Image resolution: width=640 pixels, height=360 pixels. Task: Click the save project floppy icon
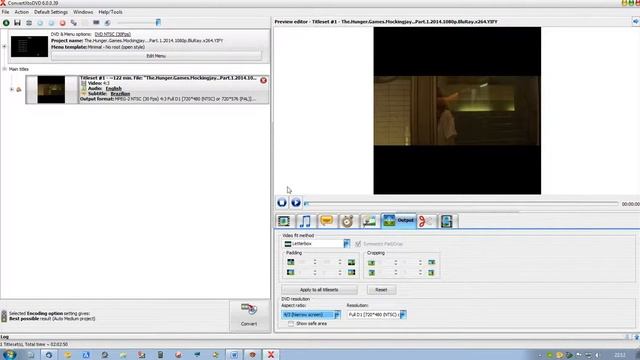[17, 23]
